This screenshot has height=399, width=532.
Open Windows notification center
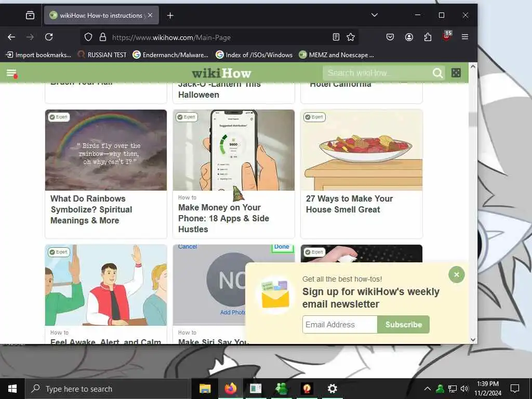click(x=515, y=389)
